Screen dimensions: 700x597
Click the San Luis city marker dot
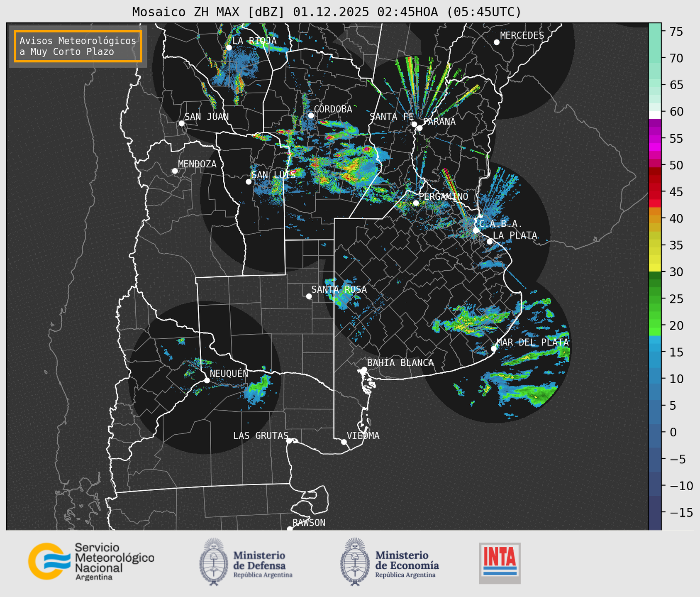coord(249,181)
